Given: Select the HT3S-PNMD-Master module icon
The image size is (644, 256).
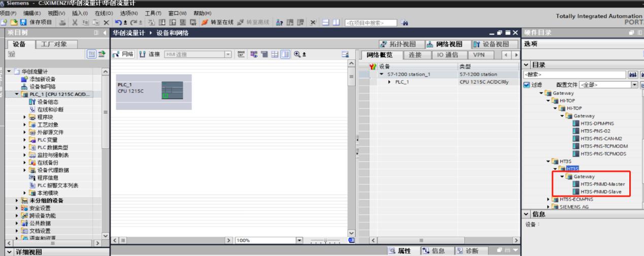Looking at the screenshot, I should (575, 184).
